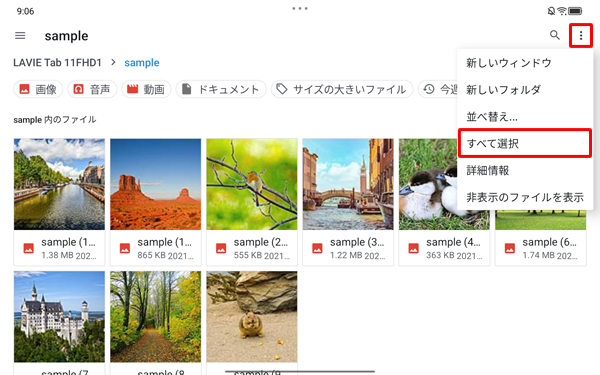Filter by サイズの大きいファイル chip
This screenshot has width=600, height=375.
click(x=342, y=89)
